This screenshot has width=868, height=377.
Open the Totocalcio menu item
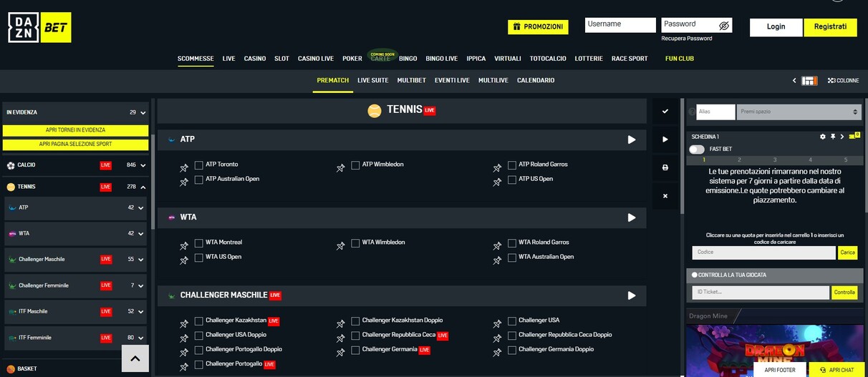[x=548, y=59]
